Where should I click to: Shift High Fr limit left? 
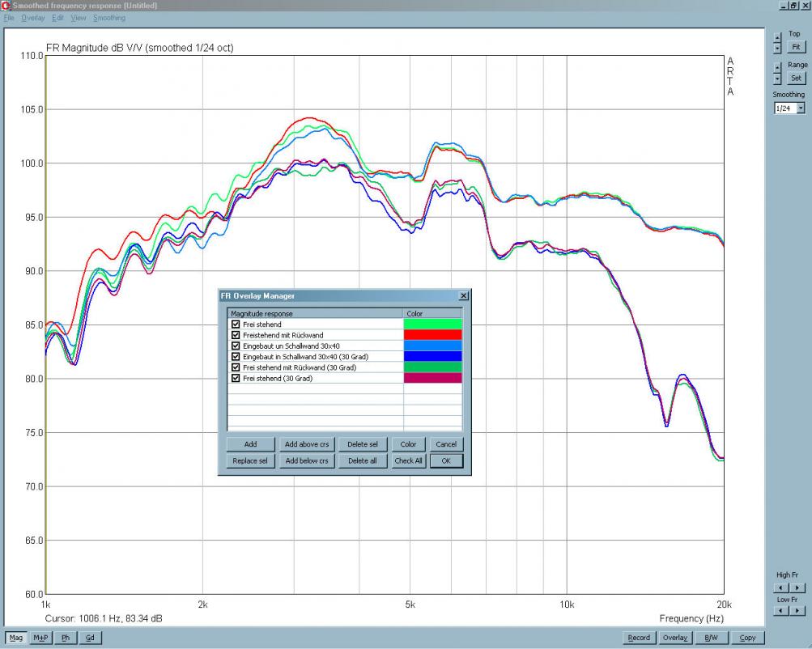click(781, 587)
